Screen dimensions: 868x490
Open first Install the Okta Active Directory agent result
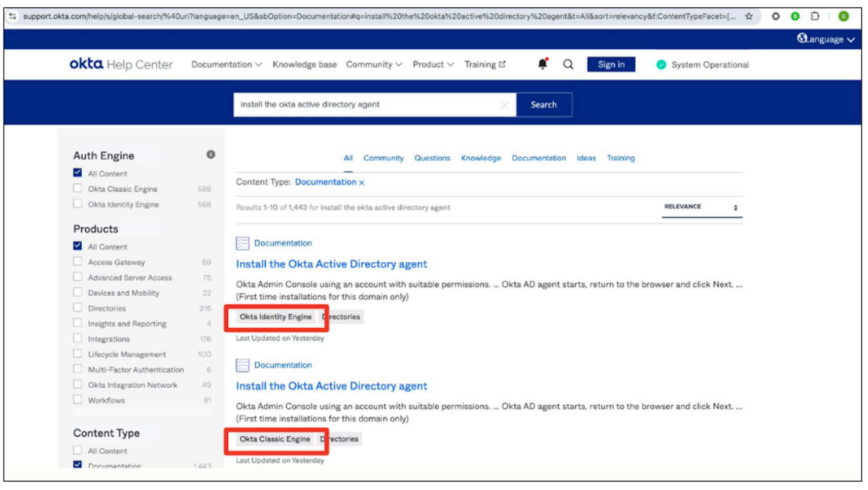[x=332, y=264]
